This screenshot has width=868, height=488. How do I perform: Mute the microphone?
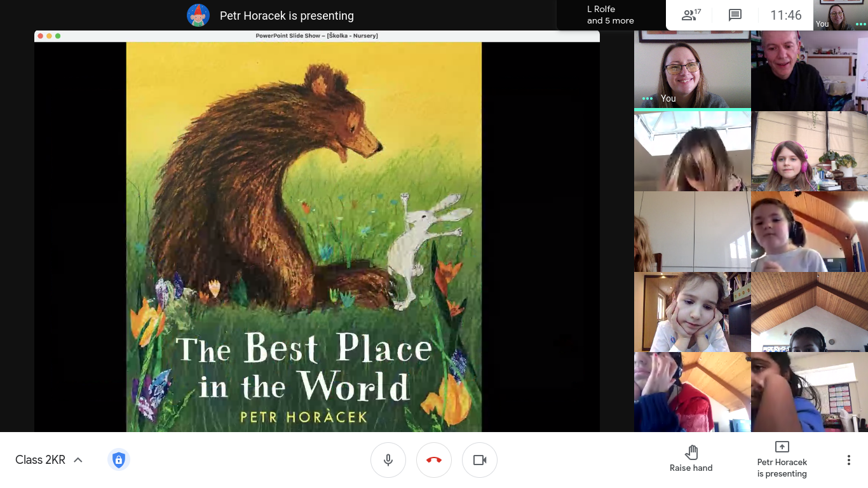tap(388, 460)
